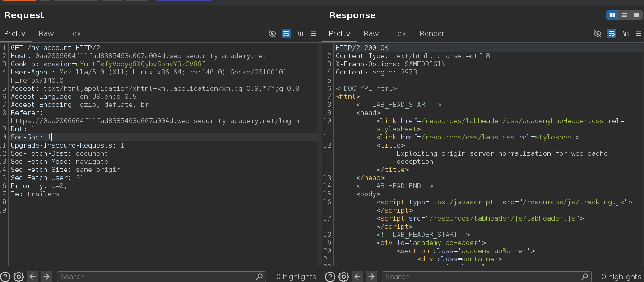Screen dimensions: 644x282
Task: Toggle show newlines \n in Request panel
Action: pyautogui.click(x=300, y=33)
